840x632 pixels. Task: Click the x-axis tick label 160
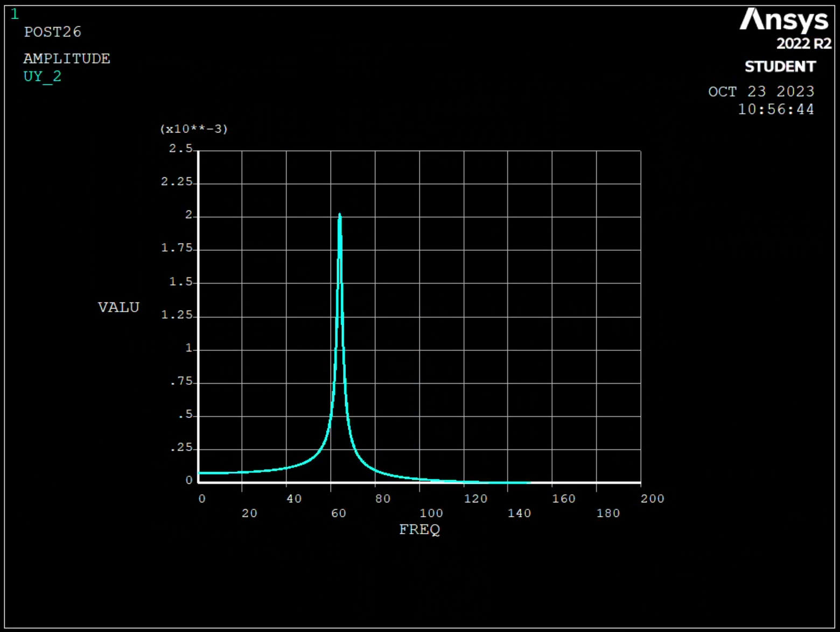click(564, 499)
